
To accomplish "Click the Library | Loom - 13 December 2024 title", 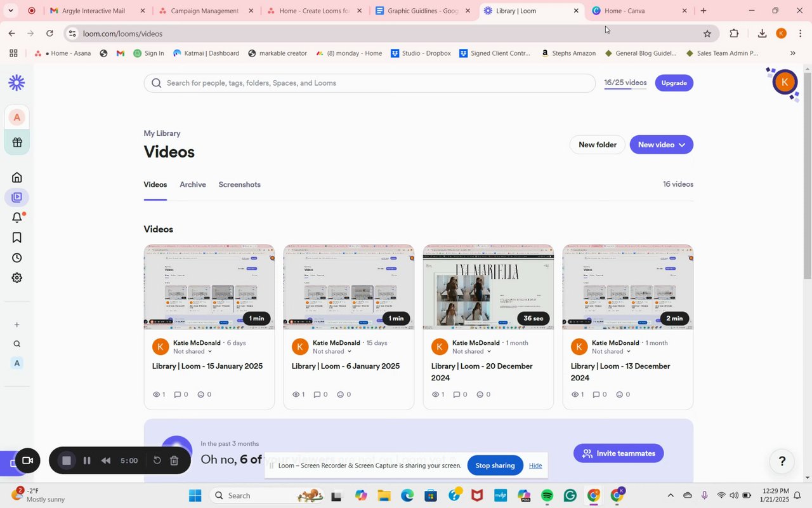I will coord(620,372).
